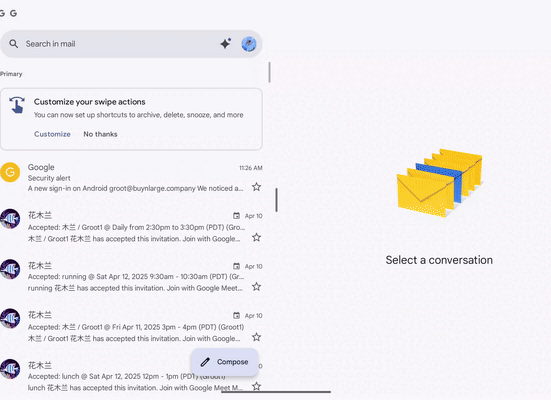
Task: Click calendar icon on Daily 2:30pm email
Action: pyautogui.click(x=236, y=215)
